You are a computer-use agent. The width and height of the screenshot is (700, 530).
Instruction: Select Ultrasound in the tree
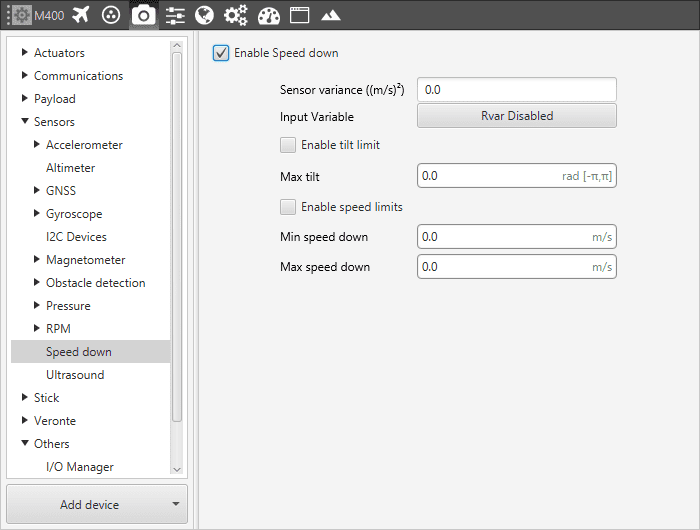(75, 375)
